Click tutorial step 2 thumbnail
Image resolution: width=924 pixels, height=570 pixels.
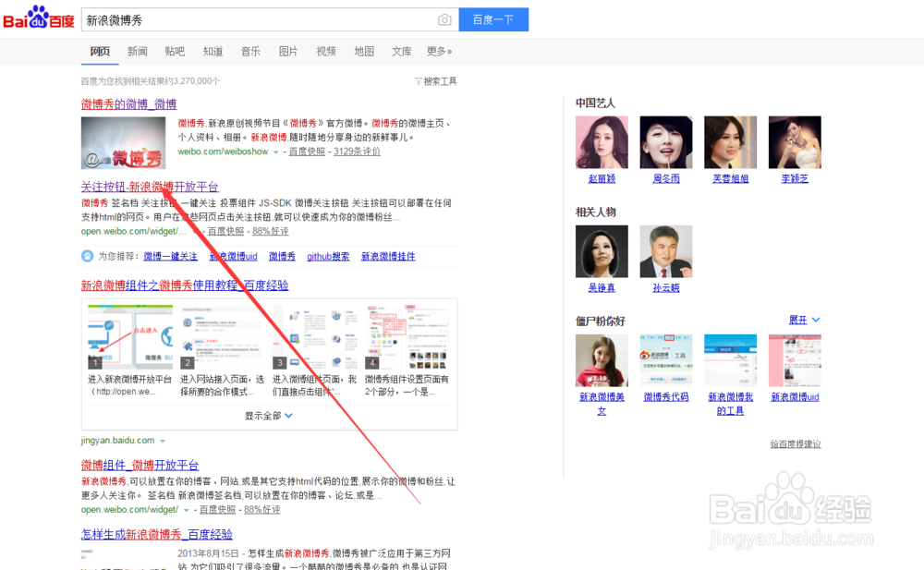click(223, 336)
